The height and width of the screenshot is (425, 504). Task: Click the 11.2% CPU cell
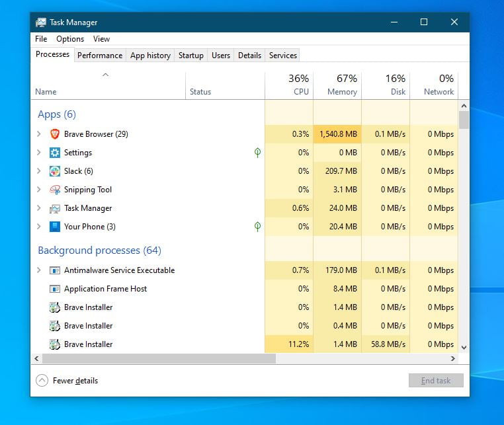click(289, 344)
